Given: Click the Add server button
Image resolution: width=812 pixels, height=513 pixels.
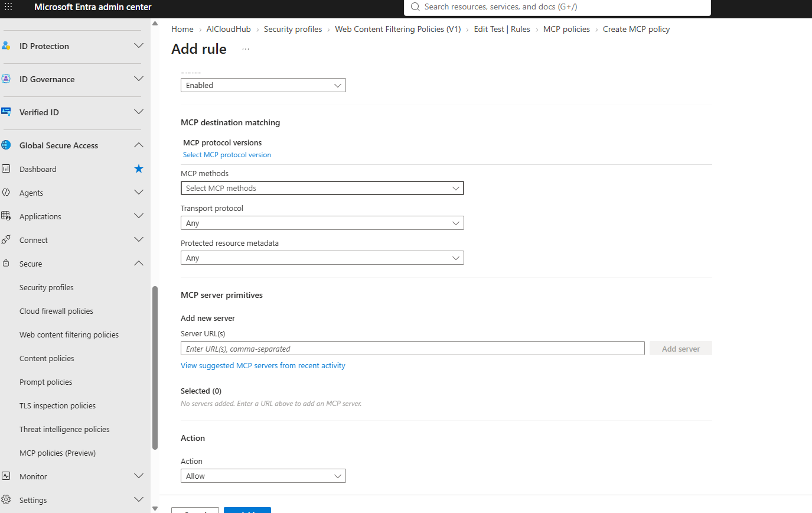Looking at the screenshot, I should click(681, 349).
